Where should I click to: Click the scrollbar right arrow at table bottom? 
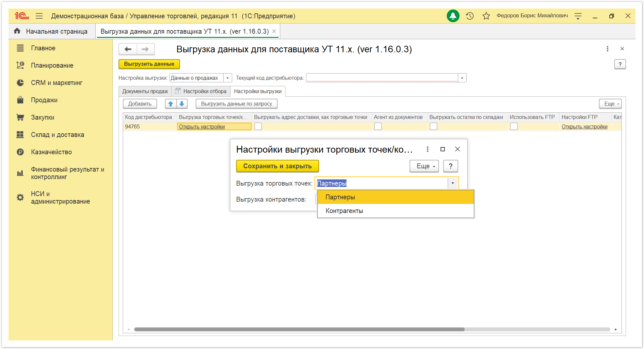coord(616,329)
